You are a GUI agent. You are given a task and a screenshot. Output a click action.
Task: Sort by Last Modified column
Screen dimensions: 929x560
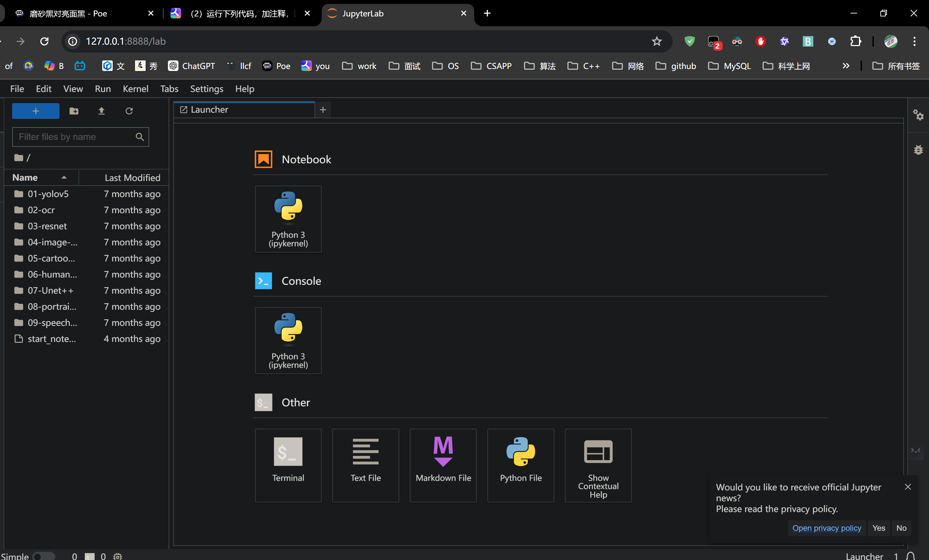pos(124,177)
